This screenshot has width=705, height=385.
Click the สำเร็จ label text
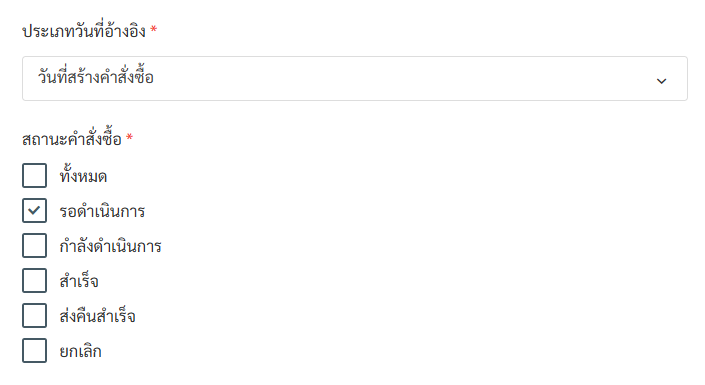tap(79, 281)
